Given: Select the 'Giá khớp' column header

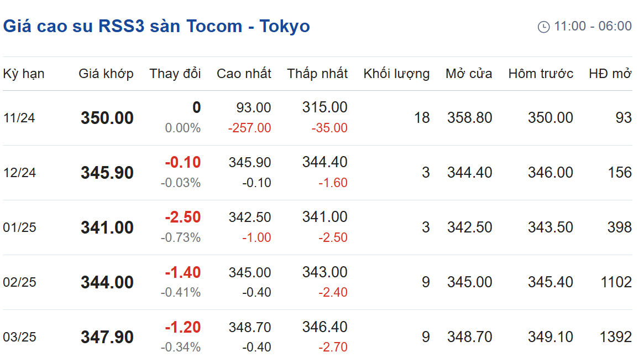Looking at the screenshot, I should pos(106,74).
